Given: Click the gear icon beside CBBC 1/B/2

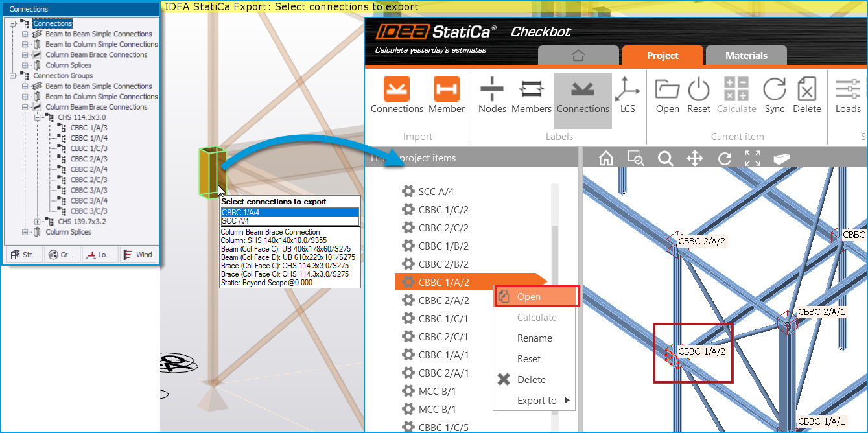Looking at the screenshot, I should [408, 246].
